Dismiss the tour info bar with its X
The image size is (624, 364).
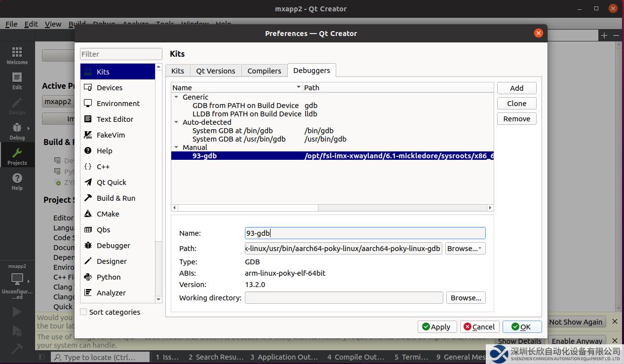[x=615, y=322]
